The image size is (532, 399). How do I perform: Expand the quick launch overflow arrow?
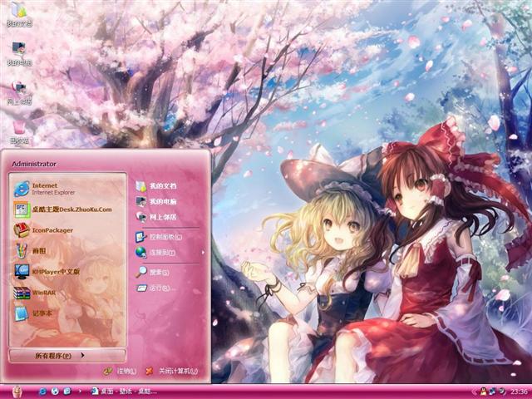pyautogui.click(x=80, y=392)
